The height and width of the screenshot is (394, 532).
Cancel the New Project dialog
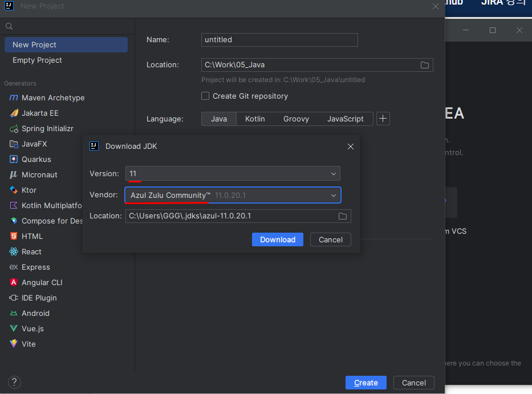coord(413,383)
